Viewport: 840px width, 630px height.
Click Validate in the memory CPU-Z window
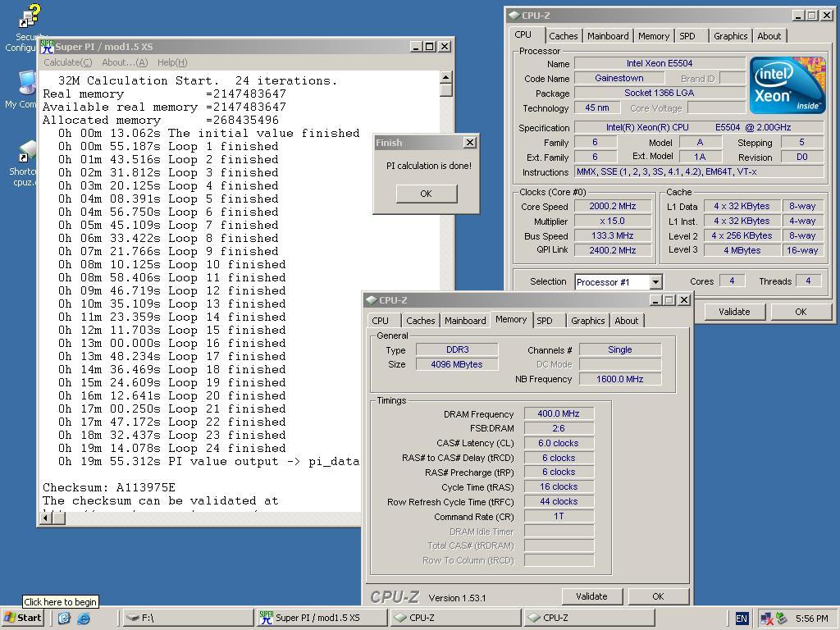[592, 596]
